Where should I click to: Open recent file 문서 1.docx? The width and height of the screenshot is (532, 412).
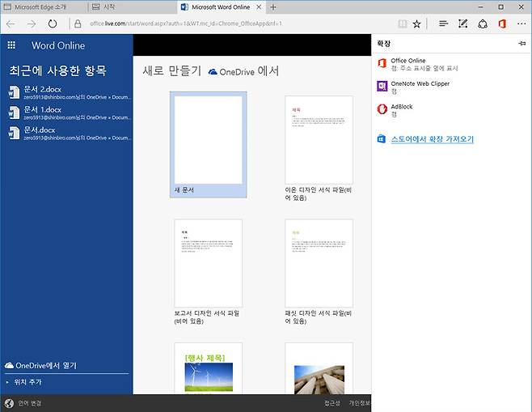[70, 113]
